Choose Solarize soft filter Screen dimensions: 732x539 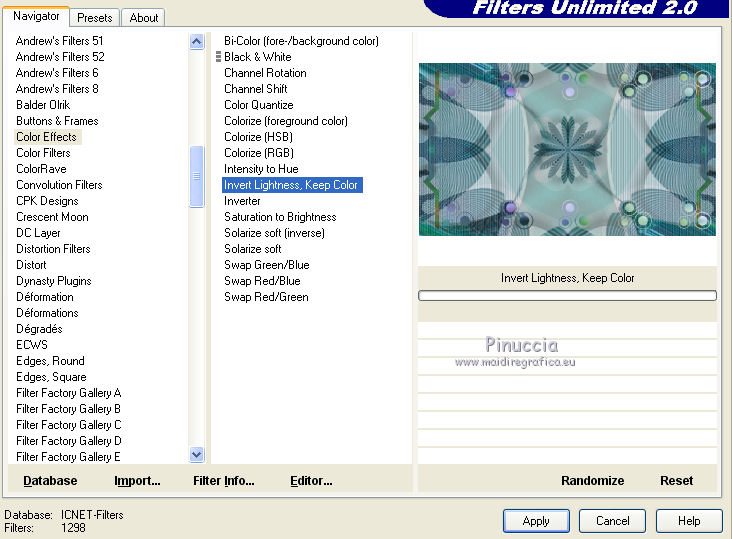(253, 249)
